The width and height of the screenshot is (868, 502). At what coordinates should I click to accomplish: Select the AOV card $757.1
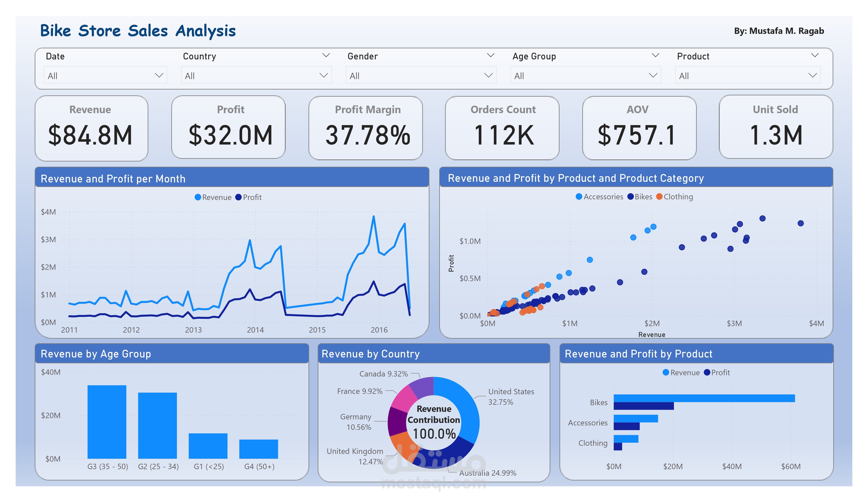[x=639, y=128]
